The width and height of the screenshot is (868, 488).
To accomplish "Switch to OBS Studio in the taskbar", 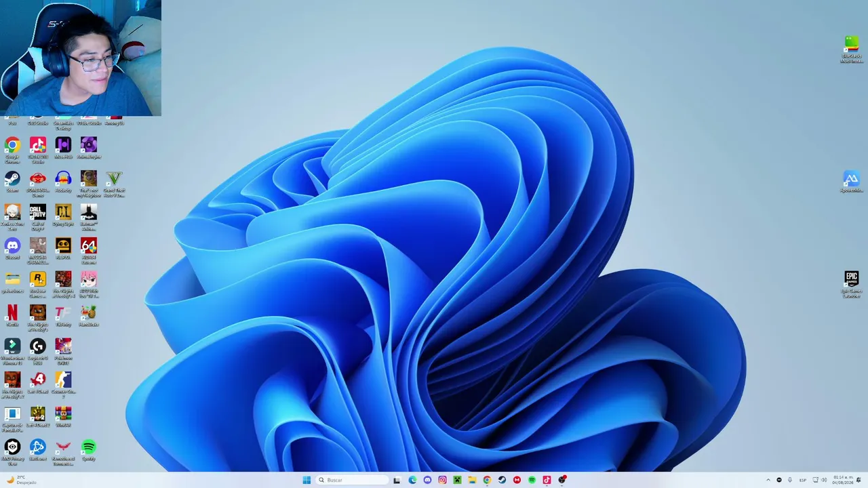I will tap(562, 480).
